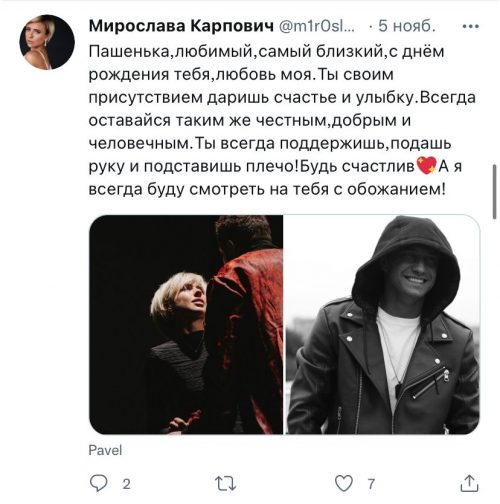
Task: Click the like count number 7
Action: click(x=371, y=484)
